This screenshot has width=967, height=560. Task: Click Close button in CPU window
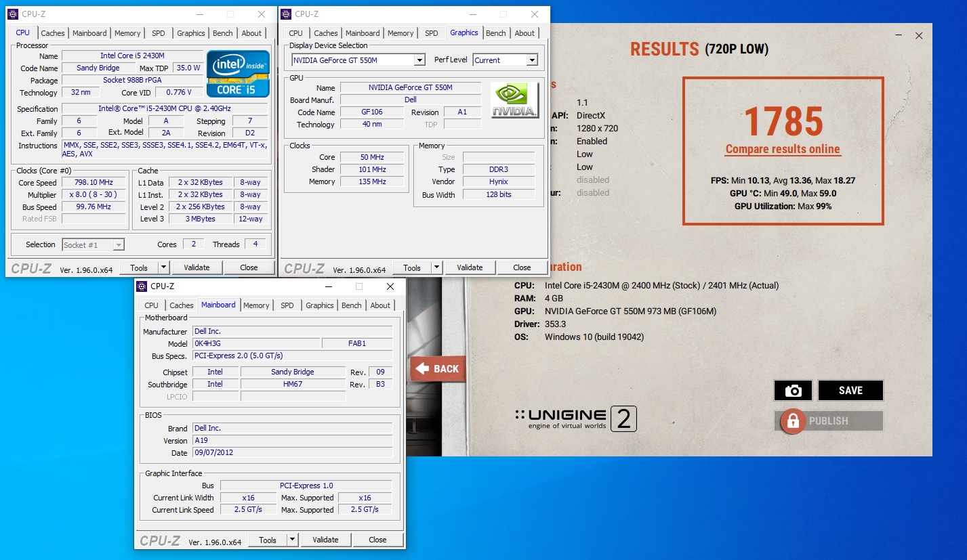pyautogui.click(x=249, y=267)
